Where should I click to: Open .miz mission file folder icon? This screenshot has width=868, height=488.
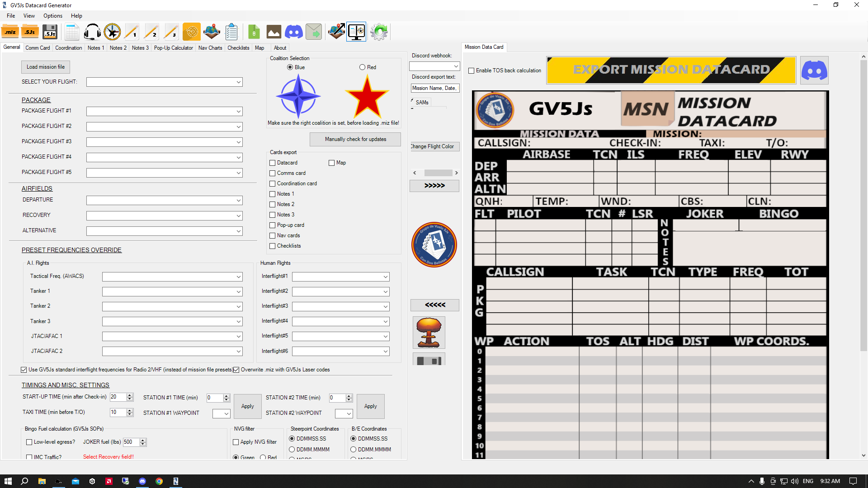pos(10,32)
